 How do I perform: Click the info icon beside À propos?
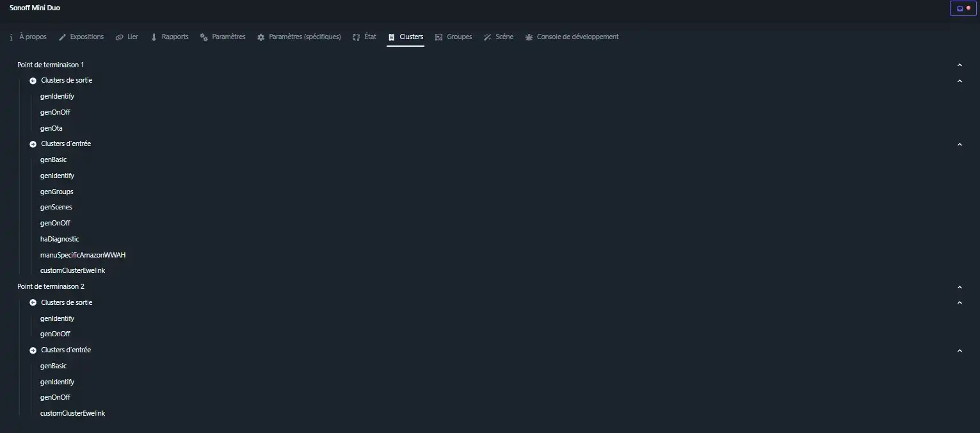tap(12, 37)
